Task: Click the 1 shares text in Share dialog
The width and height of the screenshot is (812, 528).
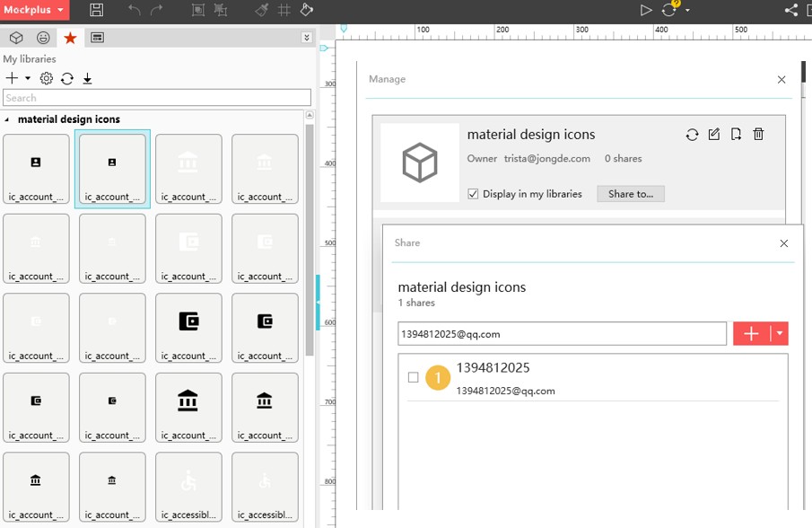Action: point(416,303)
